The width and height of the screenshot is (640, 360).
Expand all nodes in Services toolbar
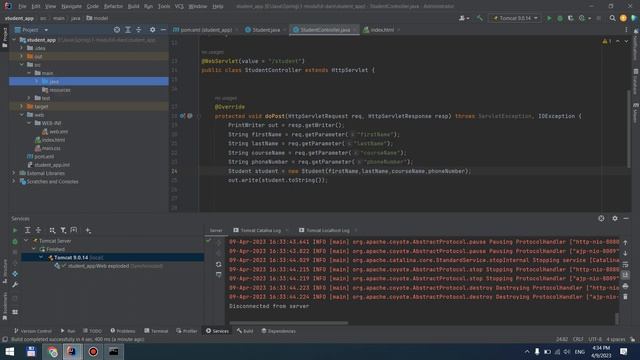pyautogui.click(x=27, y=230)
